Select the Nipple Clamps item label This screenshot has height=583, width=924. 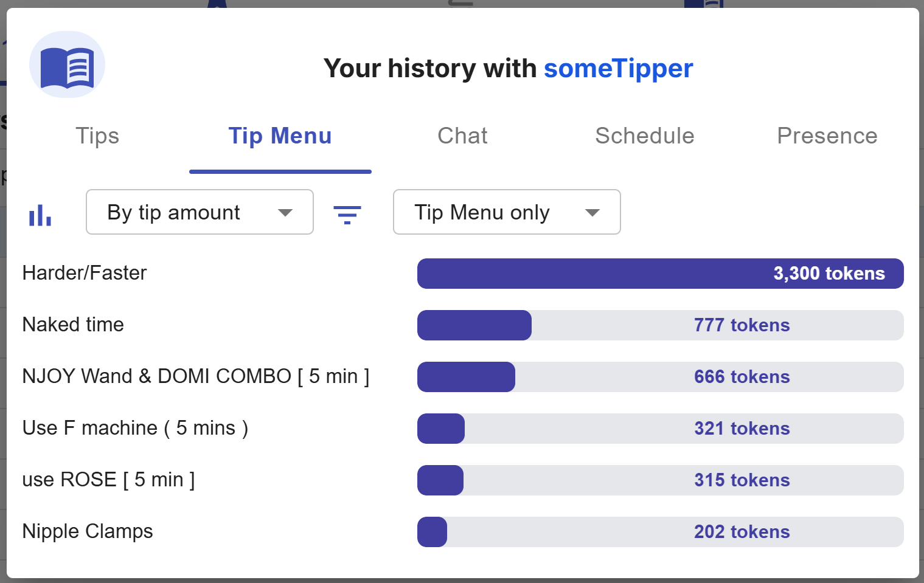click(x=88, y=531)
